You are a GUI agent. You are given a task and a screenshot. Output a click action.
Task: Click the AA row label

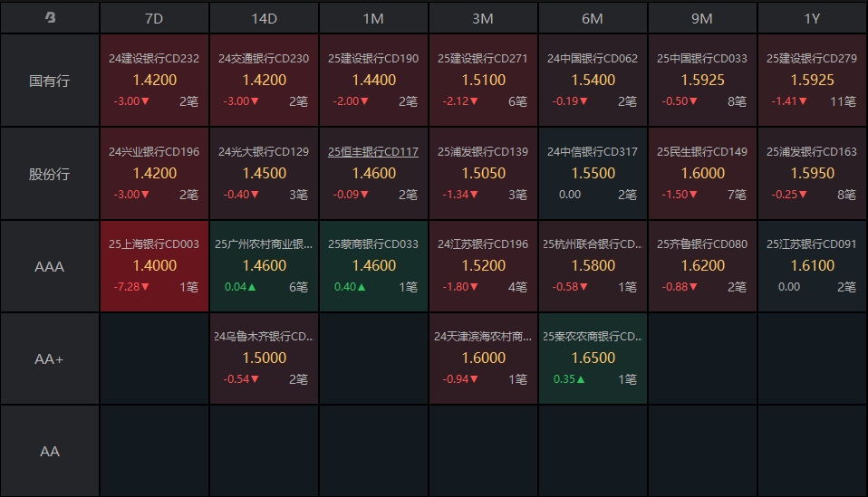click(50, 451)
